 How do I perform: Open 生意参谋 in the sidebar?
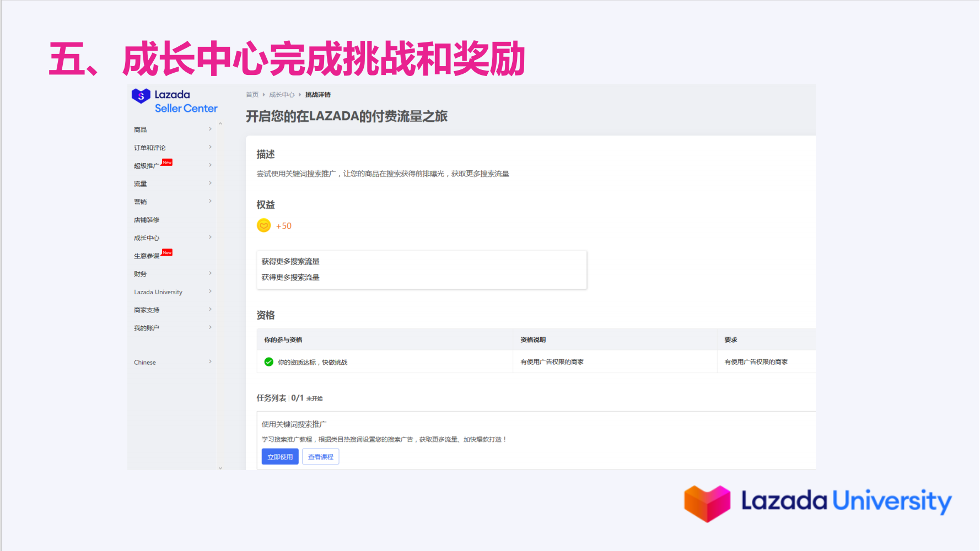pyautogui.click(x=147, y=256)
